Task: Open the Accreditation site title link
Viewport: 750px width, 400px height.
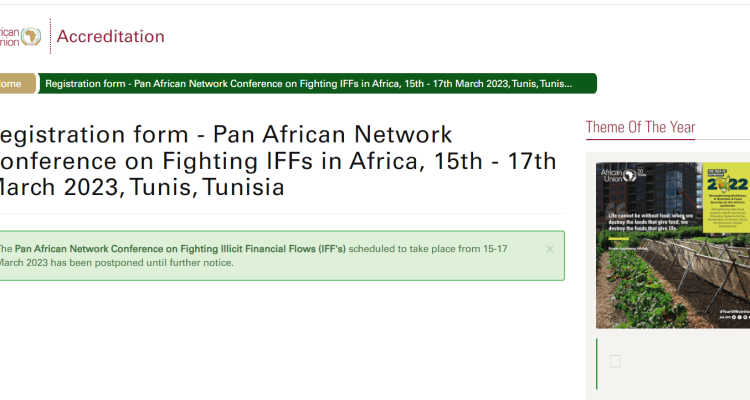Action: (110, 36)
